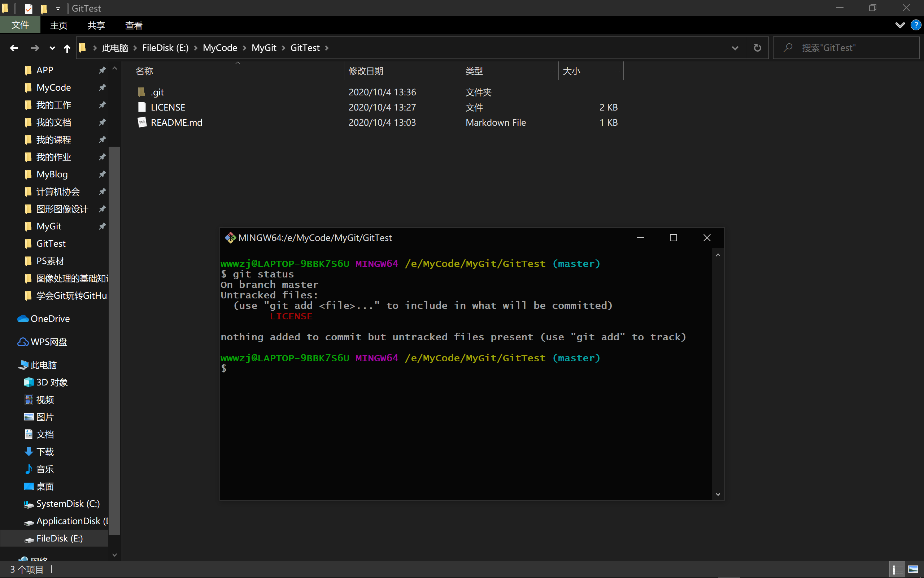Switch to the 主页 ribbon tab

click(59, 25)
